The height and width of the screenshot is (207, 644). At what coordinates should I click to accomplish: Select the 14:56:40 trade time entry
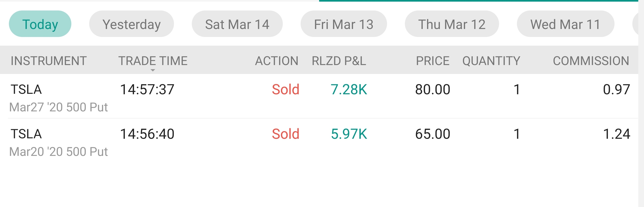147,134
